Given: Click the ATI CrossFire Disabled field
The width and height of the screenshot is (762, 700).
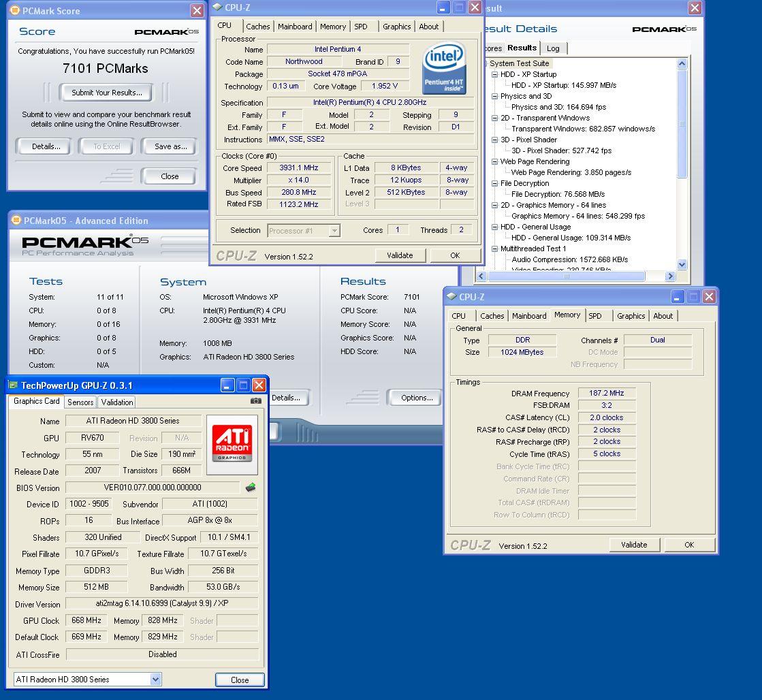Looking at the screenshot, I should tap(162, 654).
